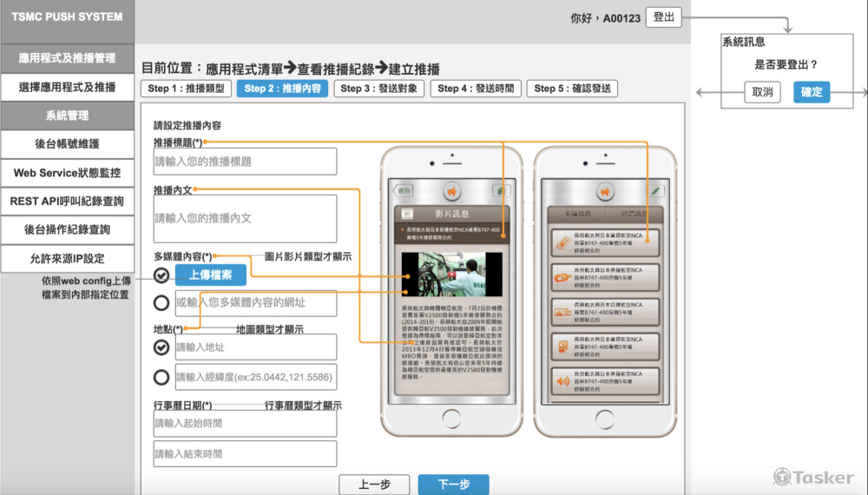Viewport: 868px width, 495px height.
Task: Open Web Service狀態監控 menu item
Action: point(67,173)
